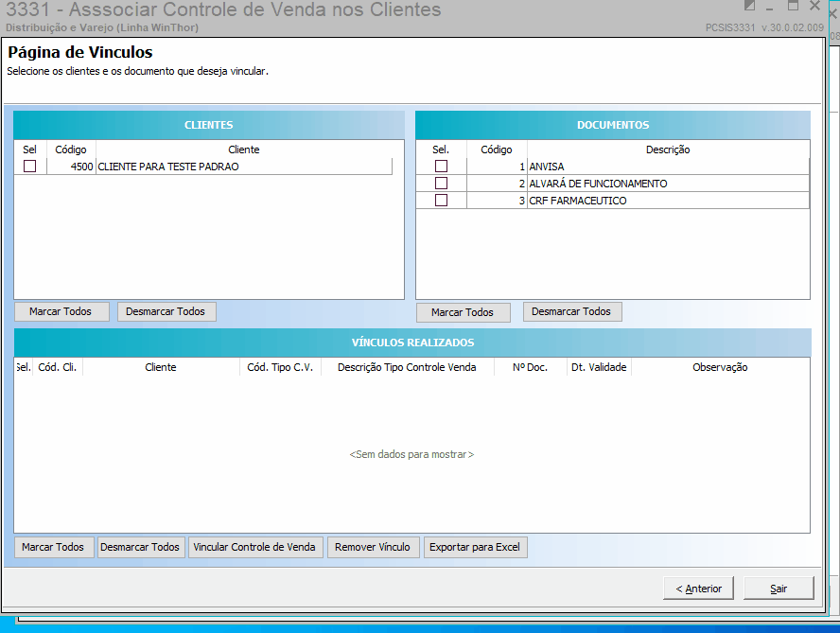Tick the ANVISA document checkbox
The width and height of the screenshot is (840, 633).
(441, 167)
